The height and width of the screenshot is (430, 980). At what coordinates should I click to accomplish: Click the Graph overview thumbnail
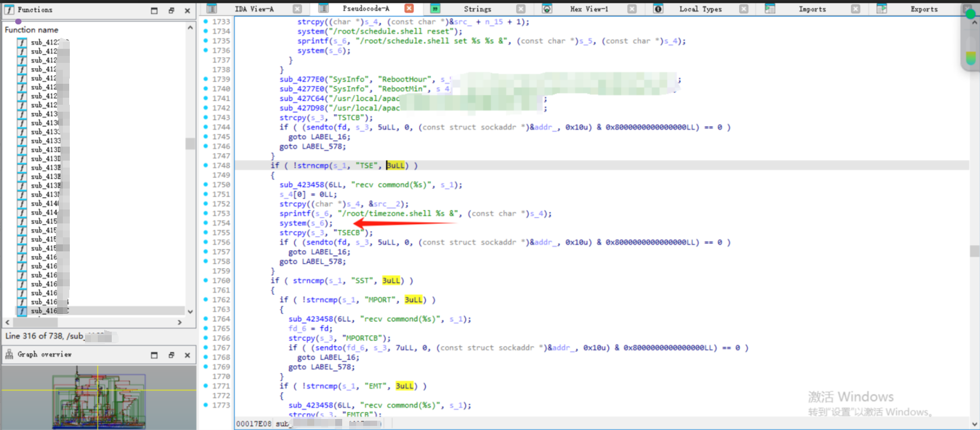pyautogui.click(x=98, y=397)
